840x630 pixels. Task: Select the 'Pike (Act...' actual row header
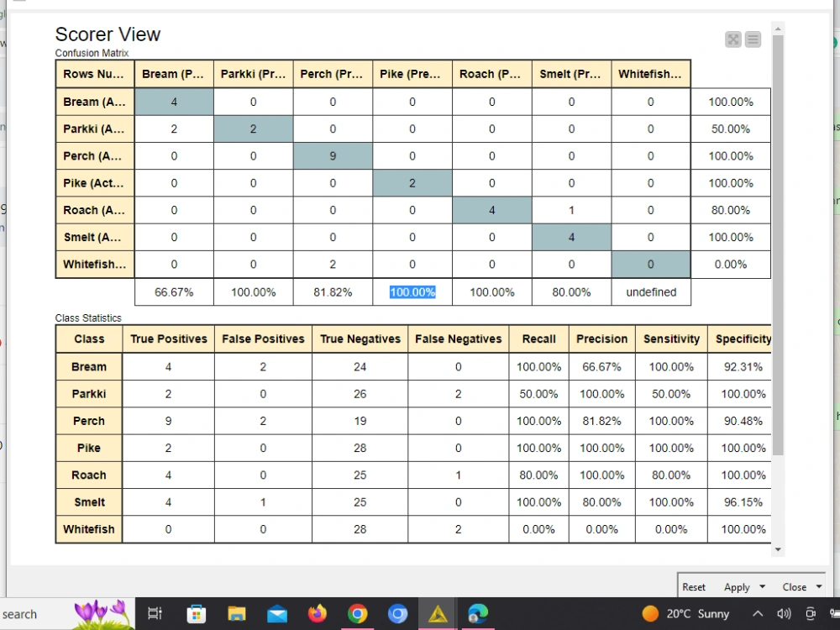[94, 183]
